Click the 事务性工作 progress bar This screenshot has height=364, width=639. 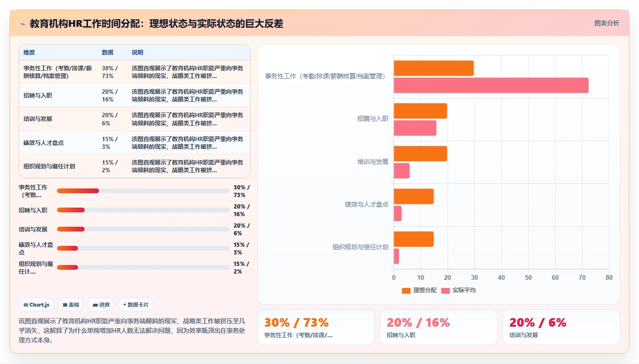tap(143, 191)
